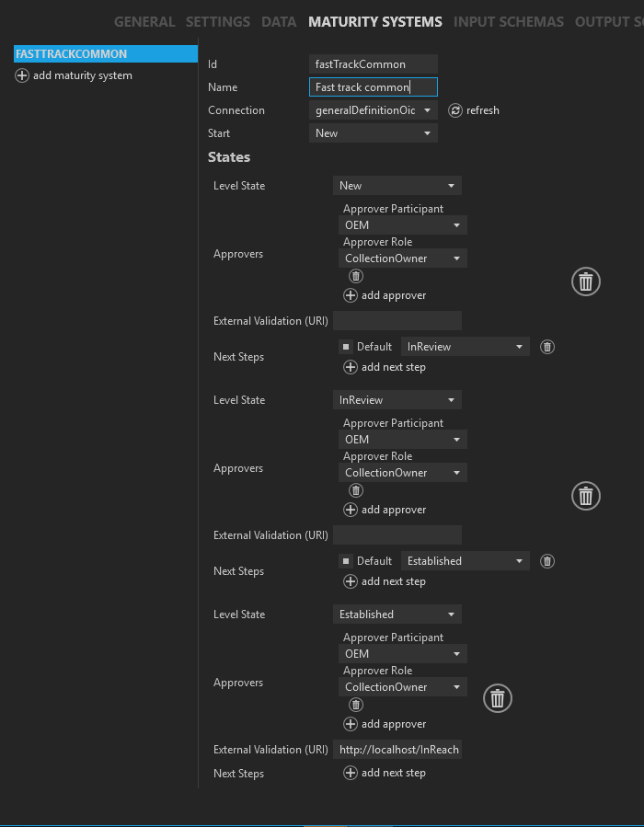Image resolution: width=644 pixels, height=827 pixels.
Task: Open the Connection dropdown generalDefinitionOic
Action: 373,110
